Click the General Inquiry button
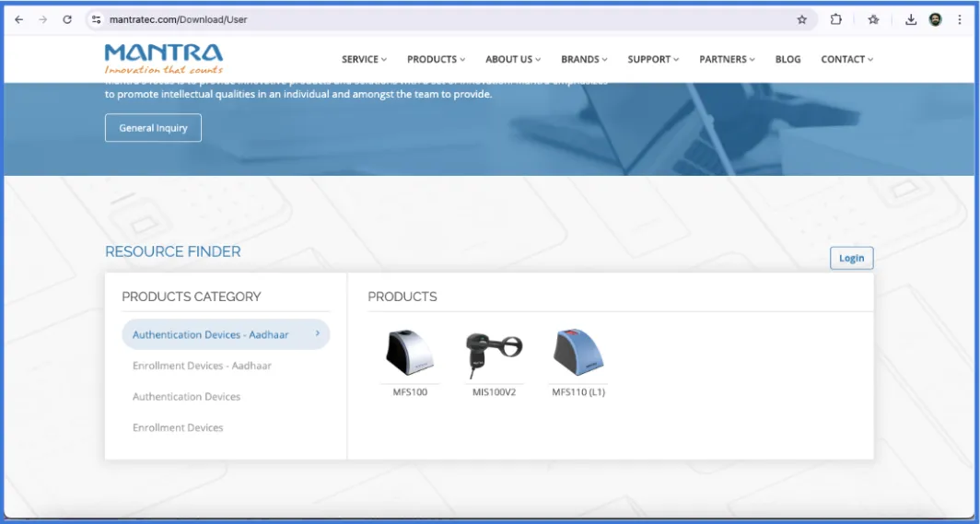Viewport: 980px width, 524px height. [153, 127]
